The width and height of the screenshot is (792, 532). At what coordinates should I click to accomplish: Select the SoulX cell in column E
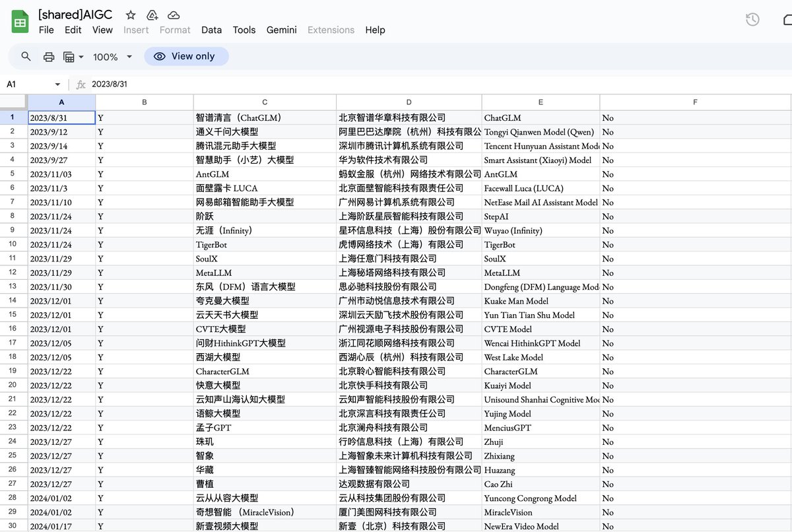click(541, 259)
